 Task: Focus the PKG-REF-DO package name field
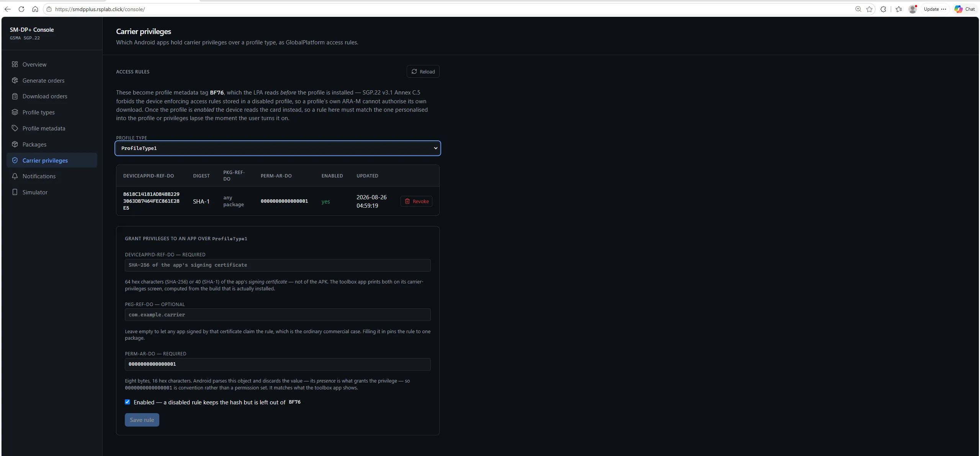coord(278,315)
